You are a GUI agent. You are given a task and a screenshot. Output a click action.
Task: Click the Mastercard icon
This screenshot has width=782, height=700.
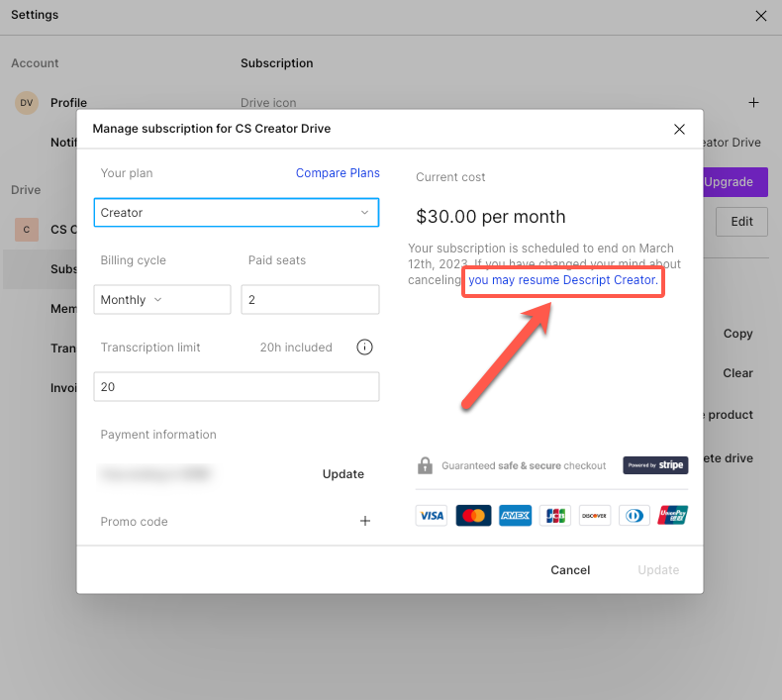(x=473, y=516)
